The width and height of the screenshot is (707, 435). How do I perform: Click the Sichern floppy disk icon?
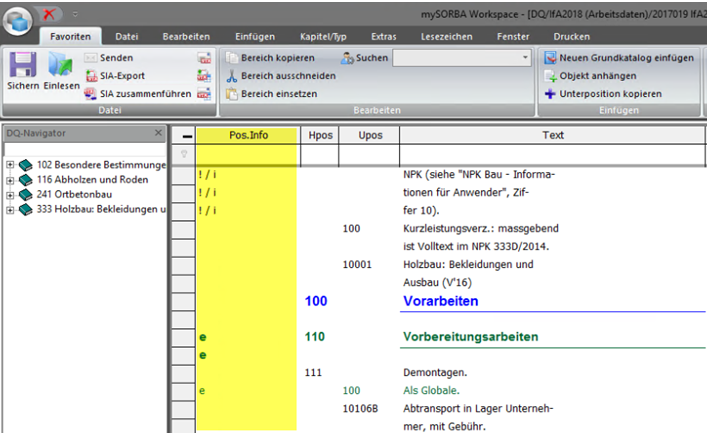(23, 65)
